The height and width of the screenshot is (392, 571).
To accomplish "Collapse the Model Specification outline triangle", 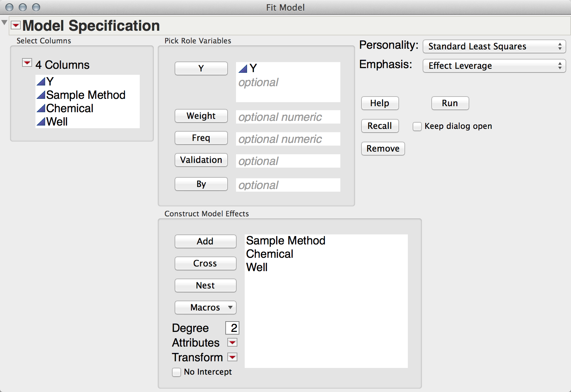I will pyautogui.click(x=4, y=23).
